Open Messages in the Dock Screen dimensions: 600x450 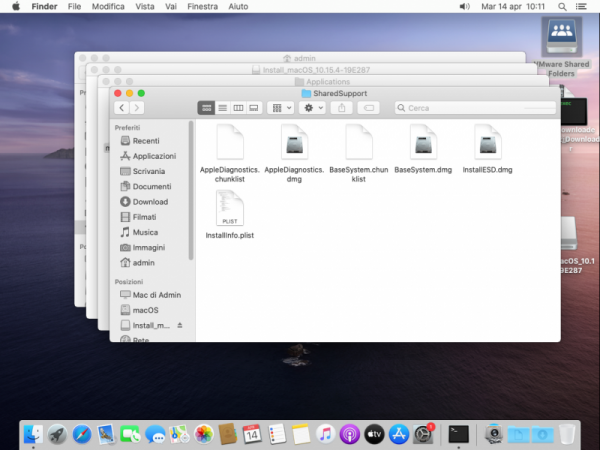click(155, 434)
